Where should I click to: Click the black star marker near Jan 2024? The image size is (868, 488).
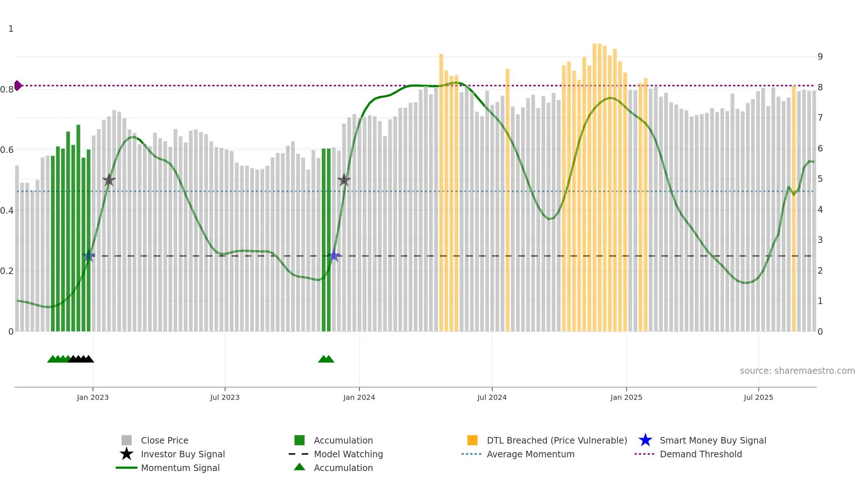344,180
